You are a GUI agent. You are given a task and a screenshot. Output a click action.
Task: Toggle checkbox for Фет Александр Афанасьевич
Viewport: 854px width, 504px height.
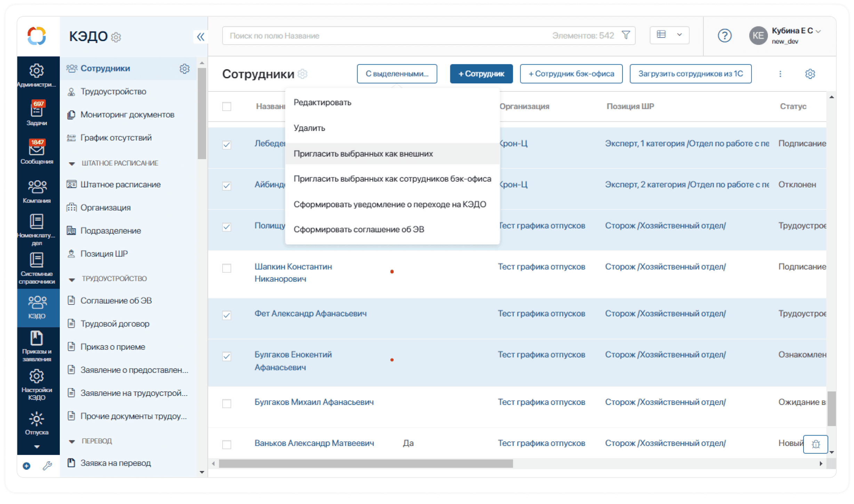pos(227,313)
